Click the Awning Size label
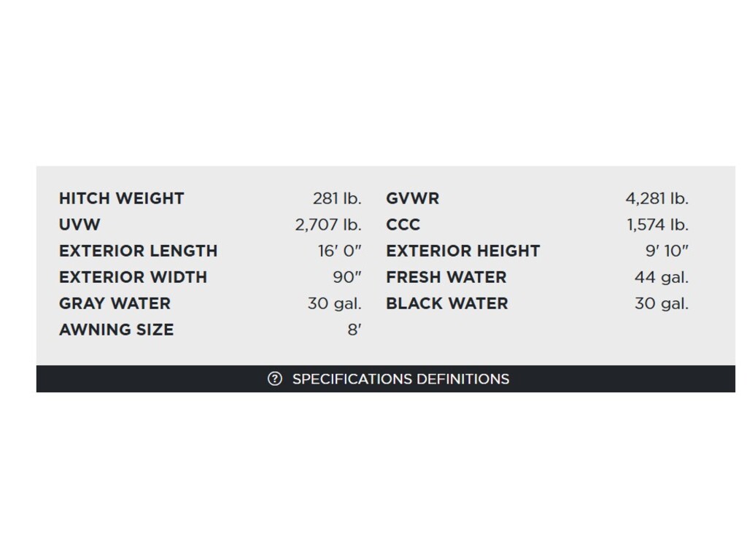Screen dimensions: 747x560 [x=116, y=330]
